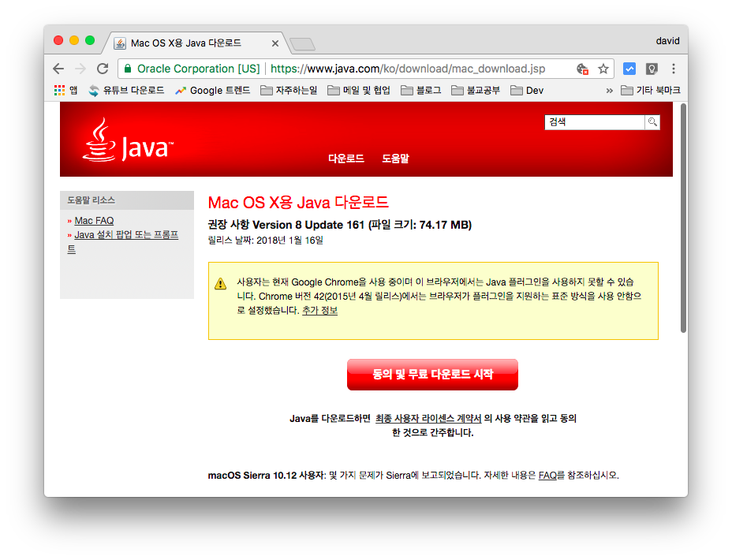Open the Google 트렌드 bookmark
This screenshot has width=732, height=560.
coord(212,90)
